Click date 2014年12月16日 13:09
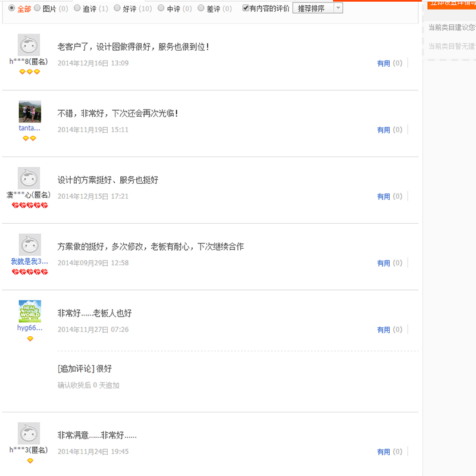The width and height of the screenshot is (476, 476). pyautogui.click(x=93, y=63)
